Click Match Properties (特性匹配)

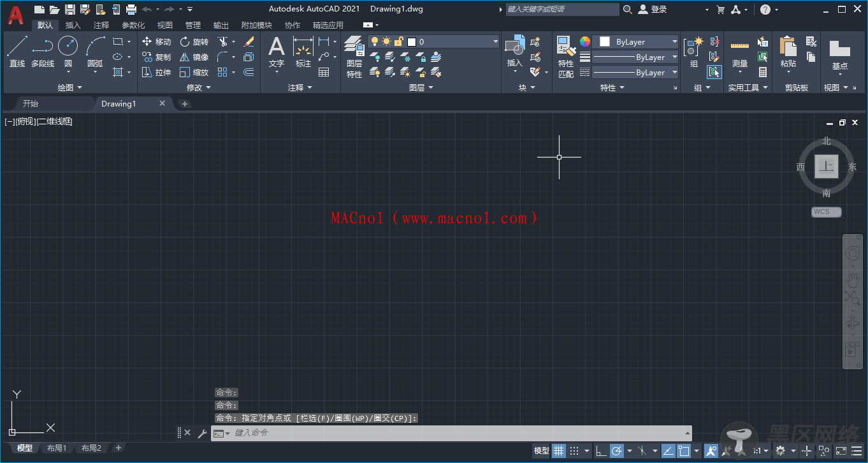click(x=566, y=56)
